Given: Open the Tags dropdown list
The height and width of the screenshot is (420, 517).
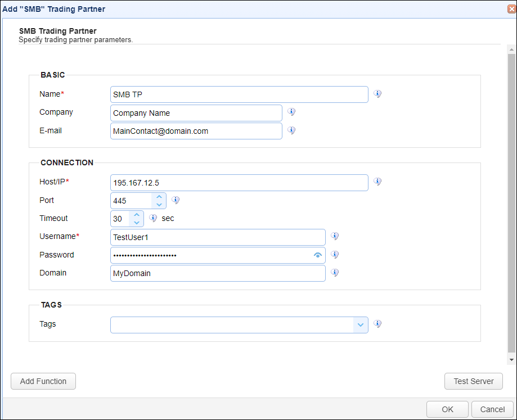Looking at the screenshot, I should (361, 325).
